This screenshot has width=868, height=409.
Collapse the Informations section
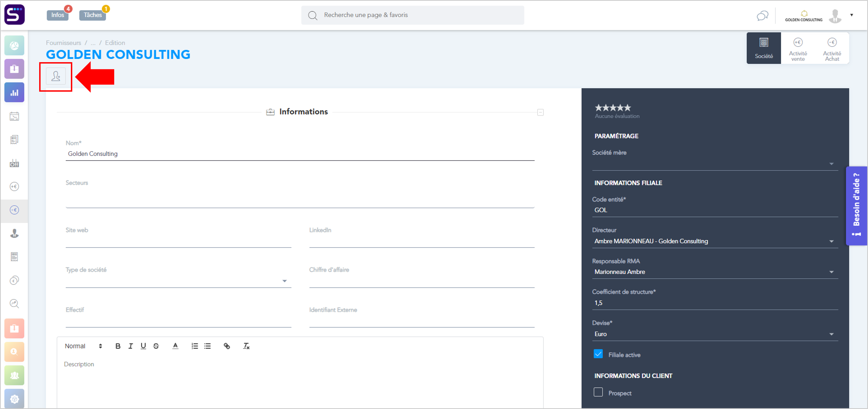(x=541, y=113)
